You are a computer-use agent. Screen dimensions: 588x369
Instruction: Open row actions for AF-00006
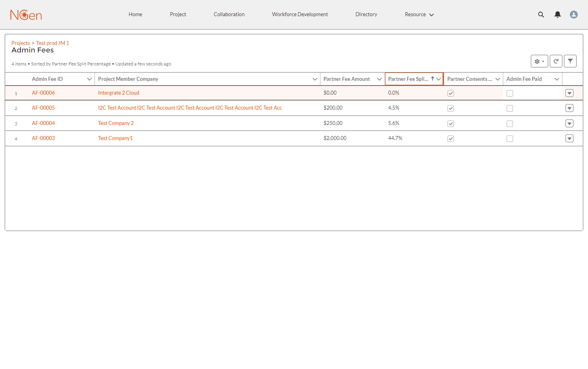pyautogui.click(x=569, y=93)
